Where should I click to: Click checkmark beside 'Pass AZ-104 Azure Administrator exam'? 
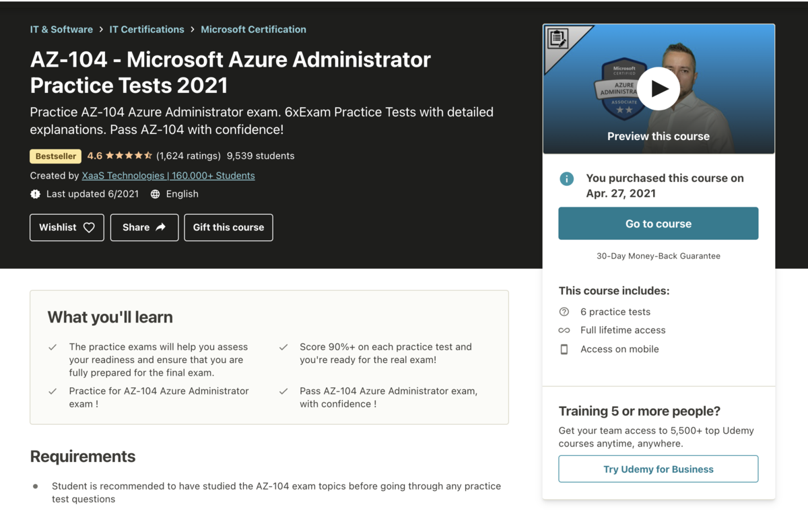(283, 391)
